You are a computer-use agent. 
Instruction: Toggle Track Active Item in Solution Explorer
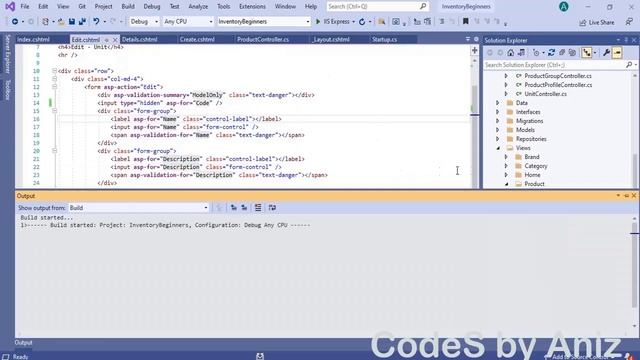(587, 53)
